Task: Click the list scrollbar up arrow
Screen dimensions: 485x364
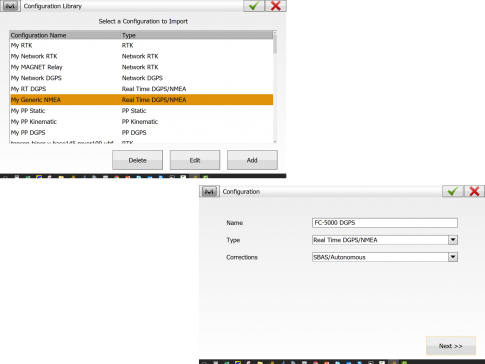Action: click(275, 33)
